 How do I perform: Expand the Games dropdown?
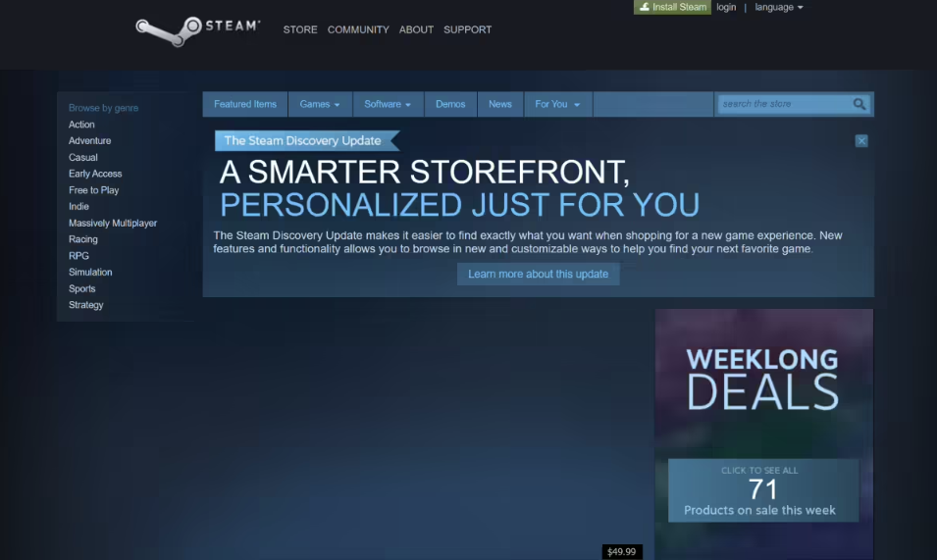click(x=320, y=105)
